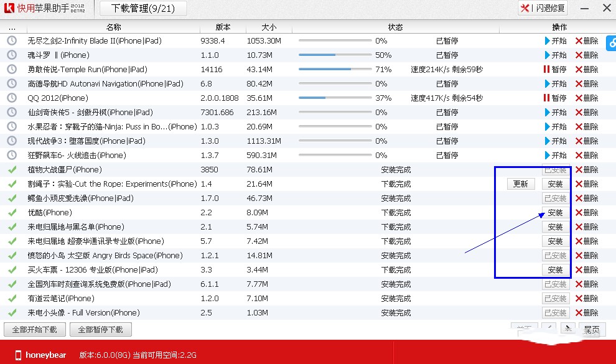616x364 pixels.
Task: Click 全部暂停下载 button
Action: pyautogui.click(x=100, y=330)
